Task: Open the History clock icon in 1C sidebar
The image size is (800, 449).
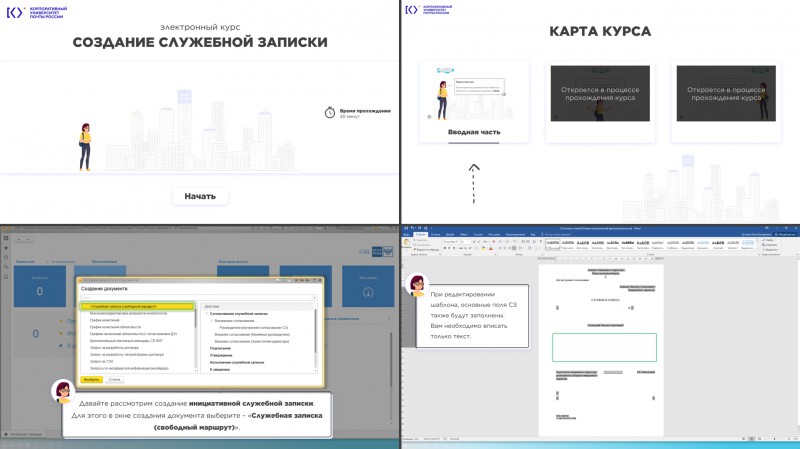Action: pos(6,257)
